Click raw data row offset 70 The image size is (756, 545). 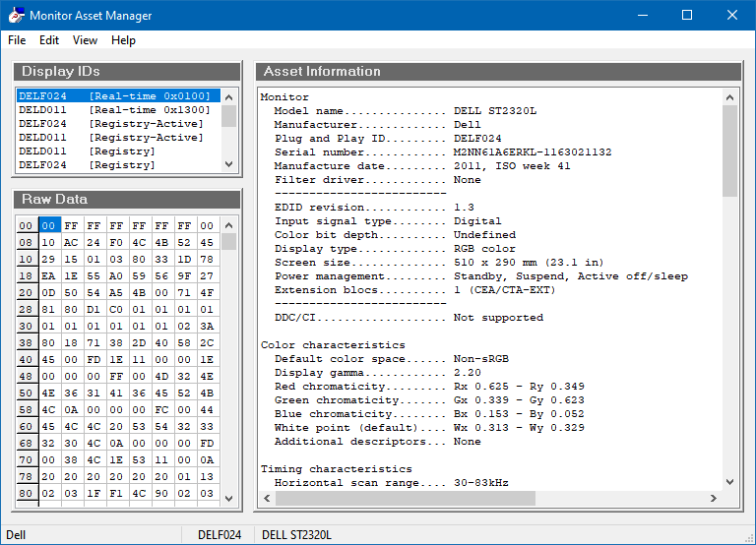coord(26,460)
